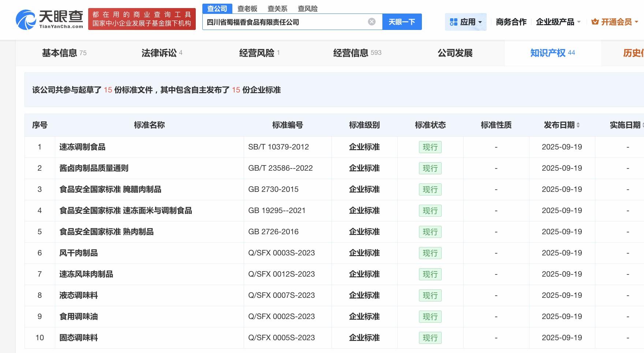
Task: Open the 速冻调制食品 standard entry
Action: (x=82, y=147)
